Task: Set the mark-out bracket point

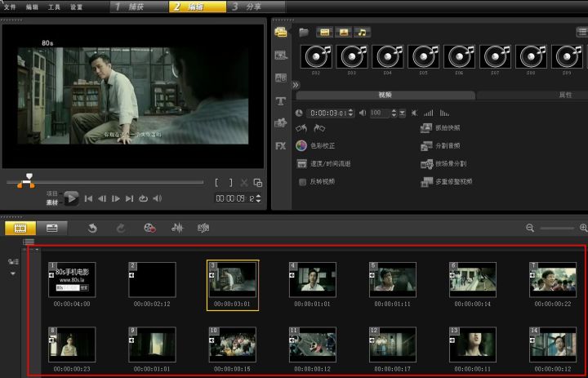Action: (x=230, y=183)
